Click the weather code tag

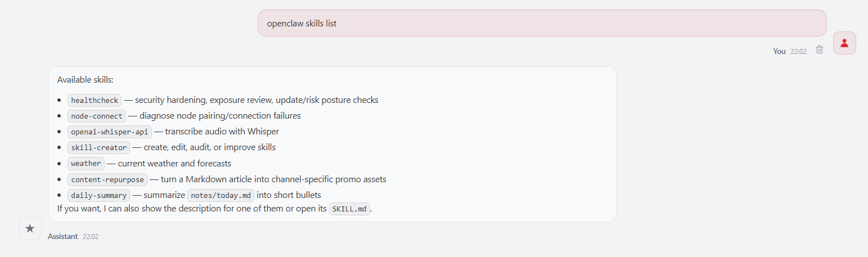pyautogui.click(x=86, y=164)
